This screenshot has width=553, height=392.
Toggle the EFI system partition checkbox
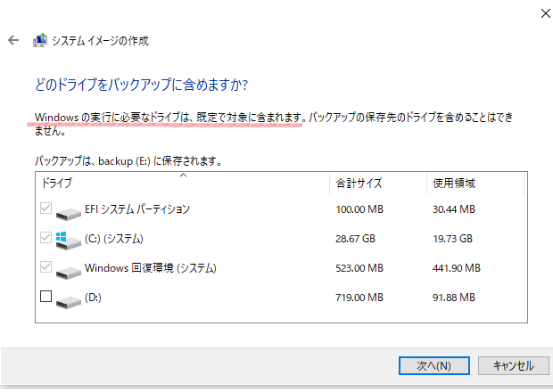click(45, 208)
